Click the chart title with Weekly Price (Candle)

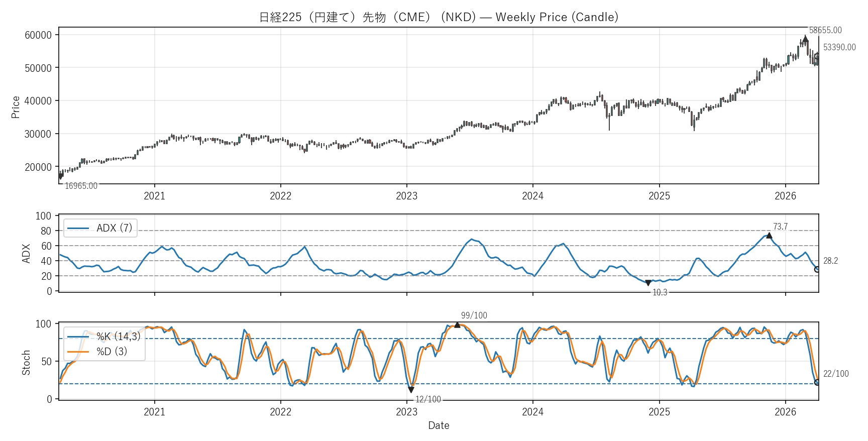click(439, 17)
